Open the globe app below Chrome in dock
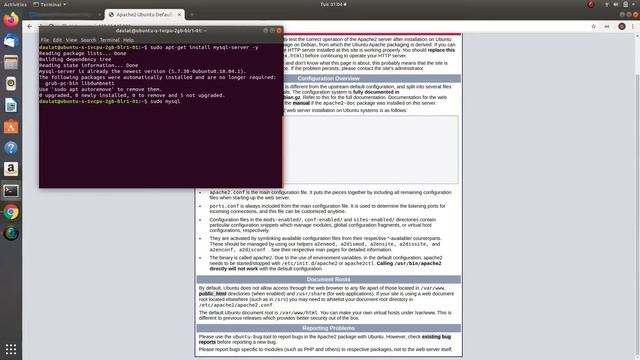The height and width of the screenshot is (360, 640). tap(11, 233)
